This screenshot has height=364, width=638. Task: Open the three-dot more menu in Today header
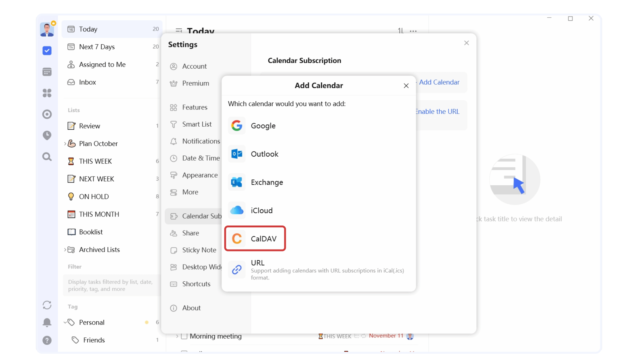pos(413,31)
